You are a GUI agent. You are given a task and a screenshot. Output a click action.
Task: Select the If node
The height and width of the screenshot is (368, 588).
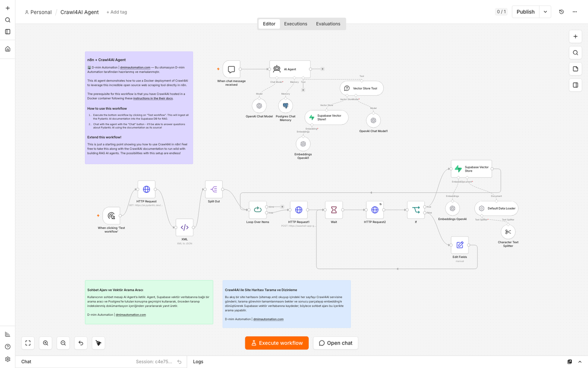click(x=416, y=210)
